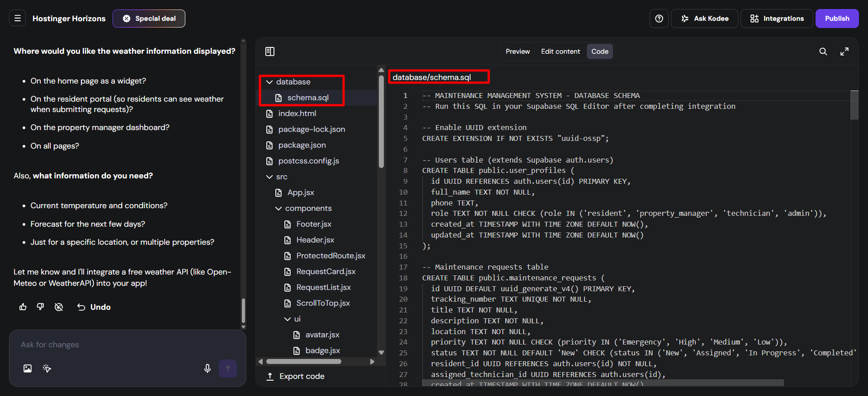Viewport: 868px width, 396px height.
Task: Click the chat panel scrollbar
Action: click(x=244, y=311)
